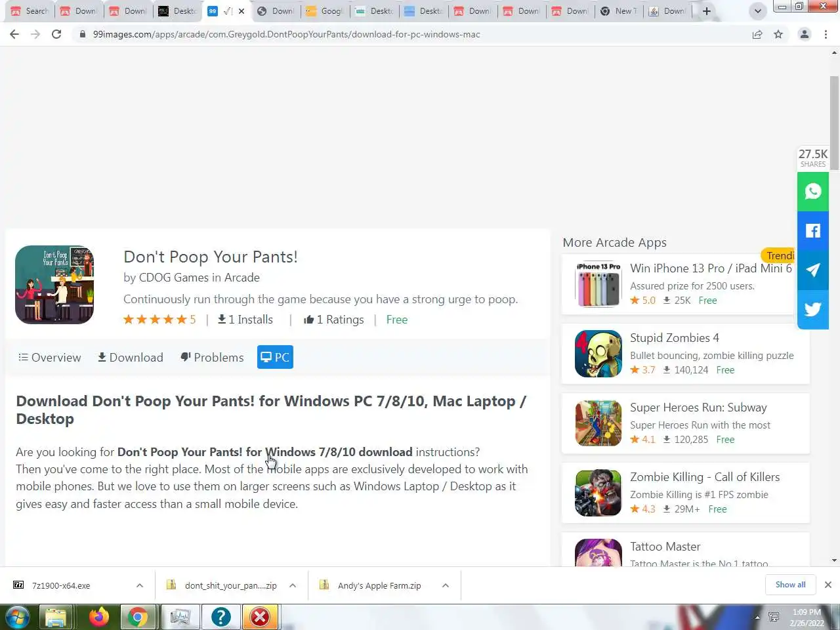Open Super Heroes Run: Subway title link
This screenshot has width=840, height=630.
[x=698, y=408]
